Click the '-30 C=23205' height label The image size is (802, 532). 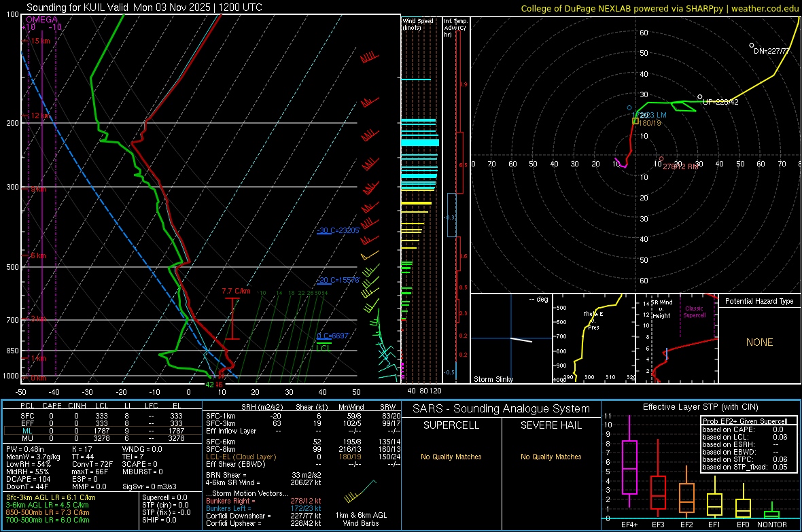tap(338, 230)
